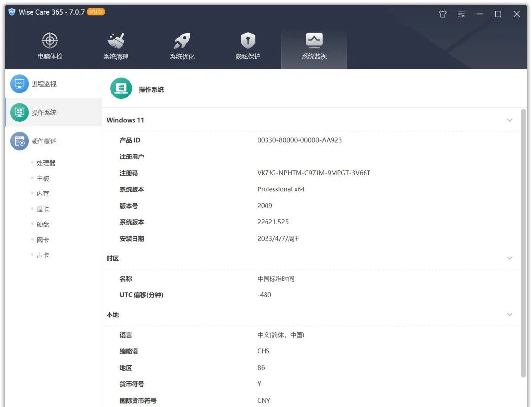Click the 隐私保护 shield icon
Screen dimensions: 532x407
(248, 41)
